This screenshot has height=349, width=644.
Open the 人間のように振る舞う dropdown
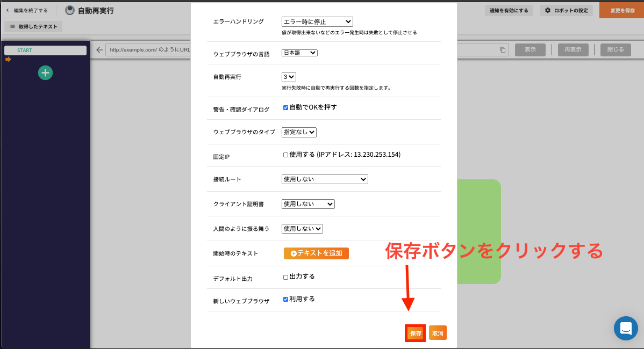coord(302,228)
